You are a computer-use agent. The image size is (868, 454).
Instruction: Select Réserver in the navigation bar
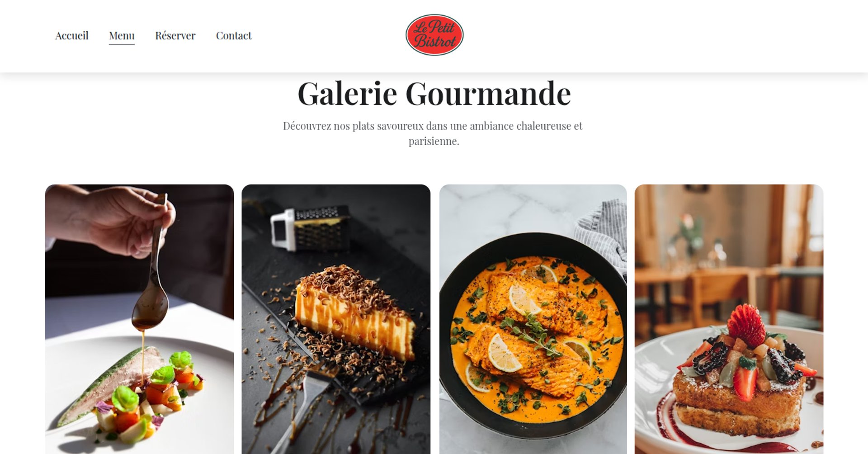175,35
